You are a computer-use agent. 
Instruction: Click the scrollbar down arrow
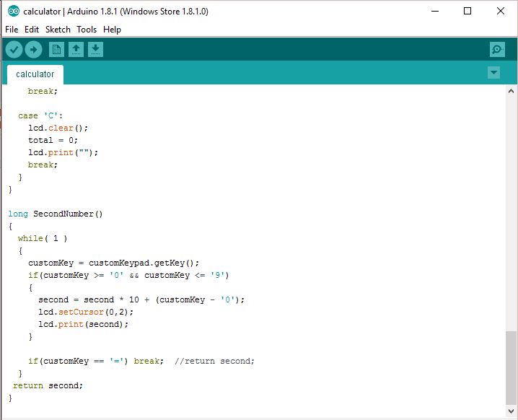coord(511,411)
